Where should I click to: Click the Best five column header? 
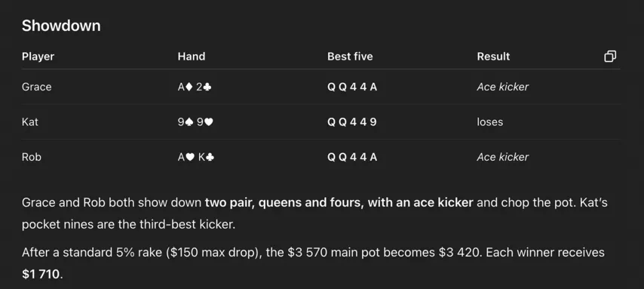pyautogui.click(x=350, y=57)
